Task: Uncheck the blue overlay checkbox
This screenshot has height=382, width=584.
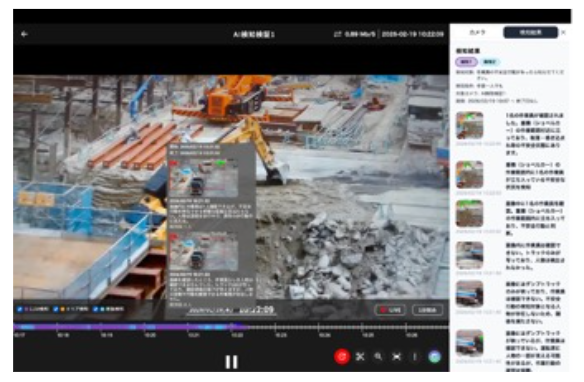Action: point(96,309)
